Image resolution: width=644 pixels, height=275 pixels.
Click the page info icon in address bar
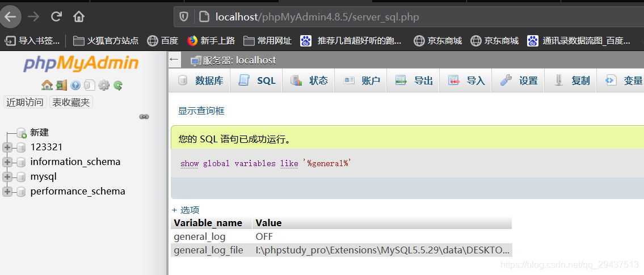[x=204, y=17]
